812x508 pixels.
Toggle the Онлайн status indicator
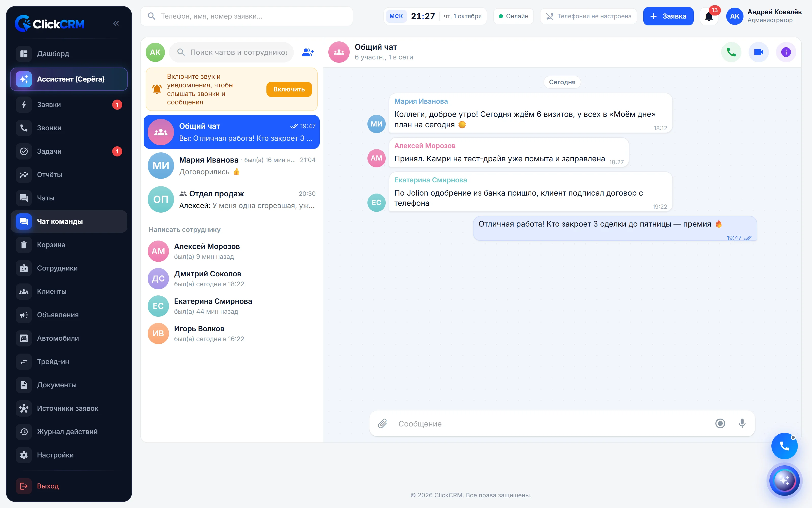pos(513,16)
